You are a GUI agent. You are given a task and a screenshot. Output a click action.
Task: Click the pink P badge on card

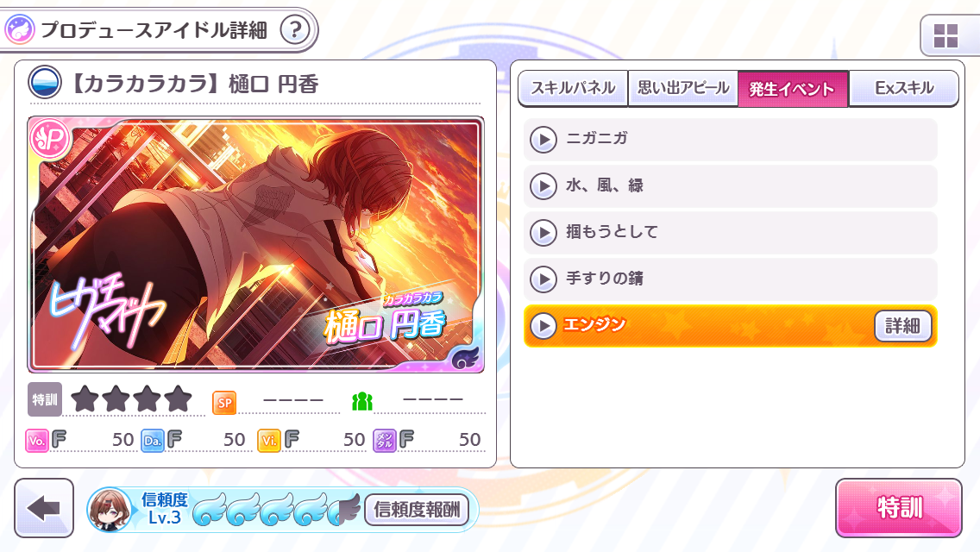49,139
